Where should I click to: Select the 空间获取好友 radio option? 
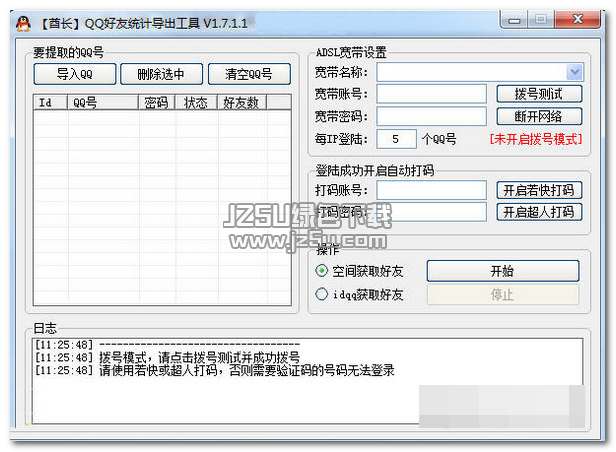pos(359,271)
